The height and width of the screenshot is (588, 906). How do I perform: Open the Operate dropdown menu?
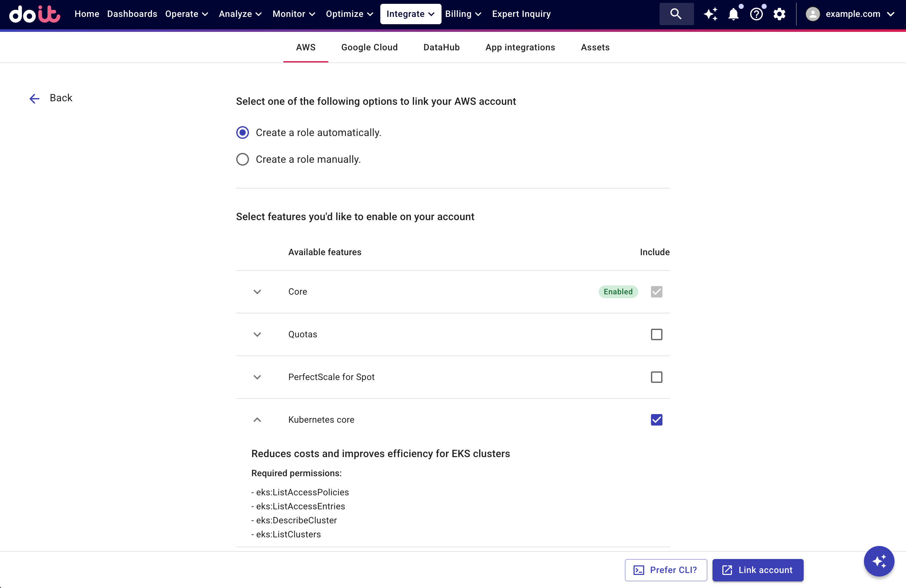point(186,14)
